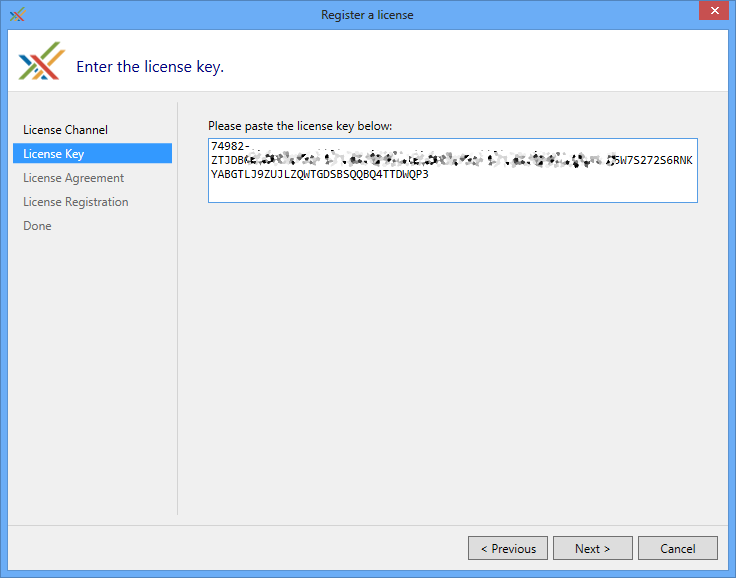
Task: Click the key line starting with YABGTL
Action: (x=320, y=175)
